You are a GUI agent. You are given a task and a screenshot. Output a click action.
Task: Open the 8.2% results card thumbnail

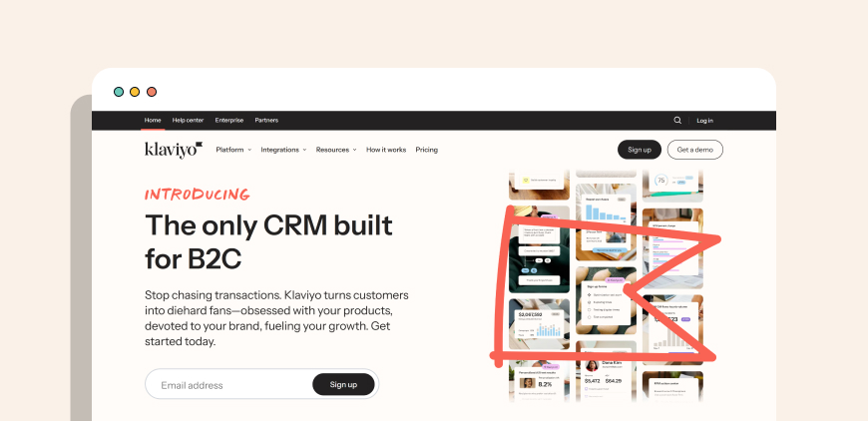pos(539,381)
